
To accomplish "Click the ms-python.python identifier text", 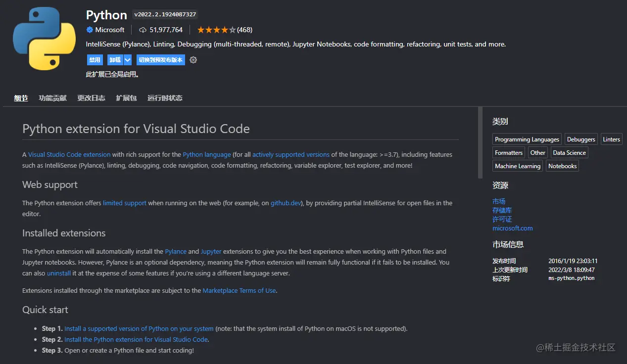I will 572,278.
